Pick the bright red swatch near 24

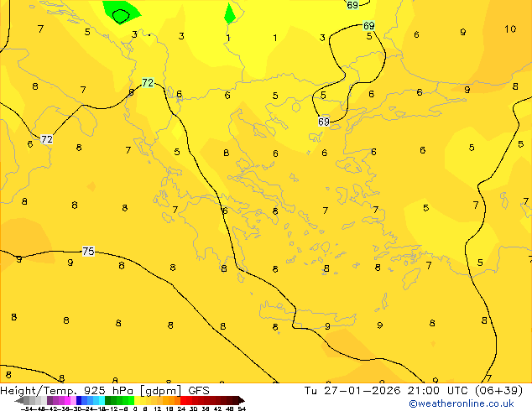coord(184,400)
